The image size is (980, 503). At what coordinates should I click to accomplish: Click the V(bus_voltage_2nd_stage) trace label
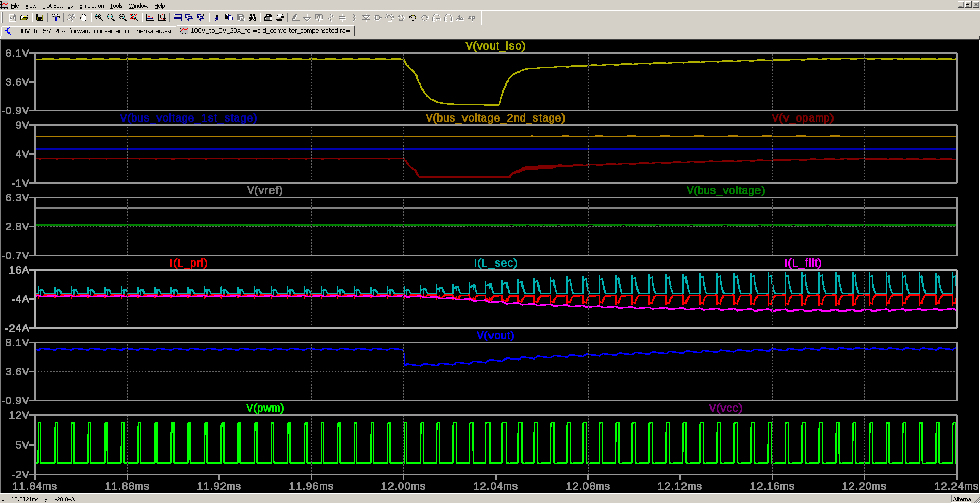tap(495, 118)
